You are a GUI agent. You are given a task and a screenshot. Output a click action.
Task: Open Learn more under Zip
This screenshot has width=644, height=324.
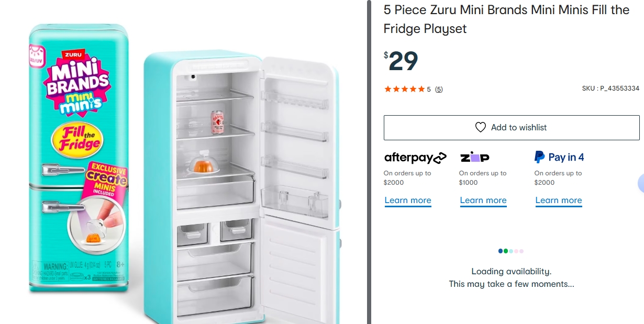483,200
